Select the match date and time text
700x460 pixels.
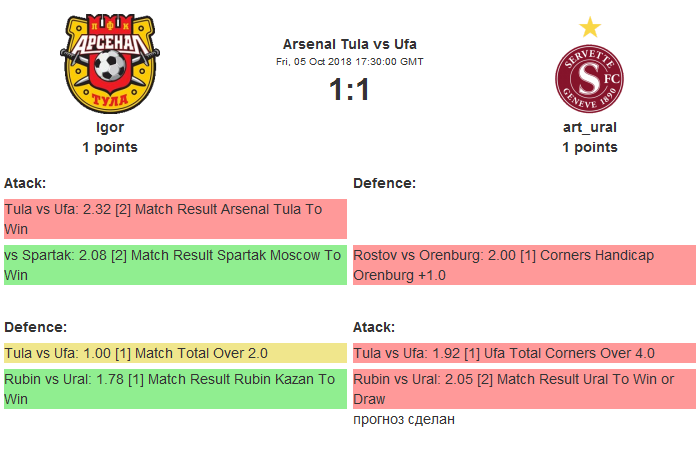coord(349,62)
